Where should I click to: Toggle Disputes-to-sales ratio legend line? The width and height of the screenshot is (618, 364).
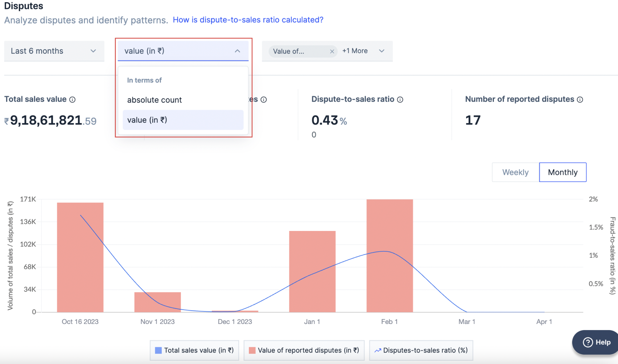pos(421,350)
